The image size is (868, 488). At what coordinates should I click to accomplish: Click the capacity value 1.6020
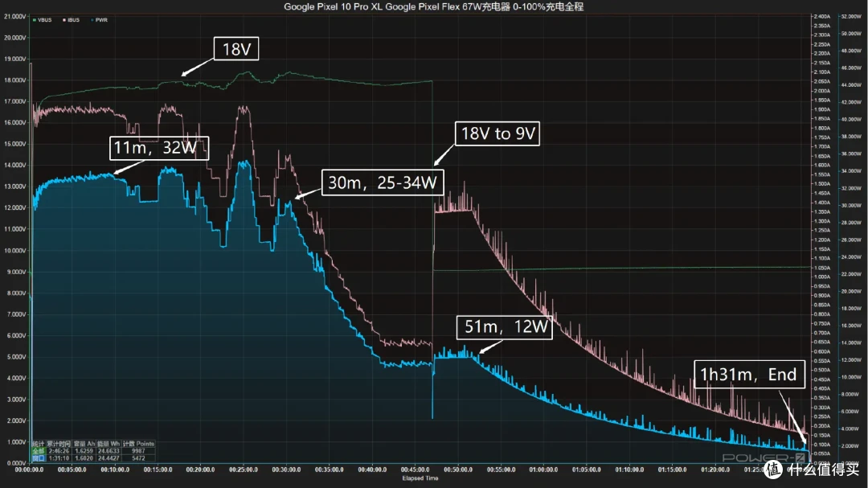pyautogui.click(x=84, y=458)
